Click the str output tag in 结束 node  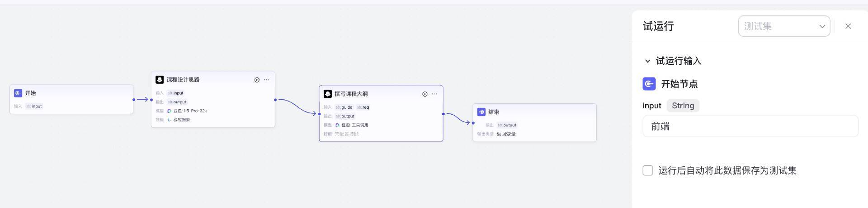coord(507,125)
